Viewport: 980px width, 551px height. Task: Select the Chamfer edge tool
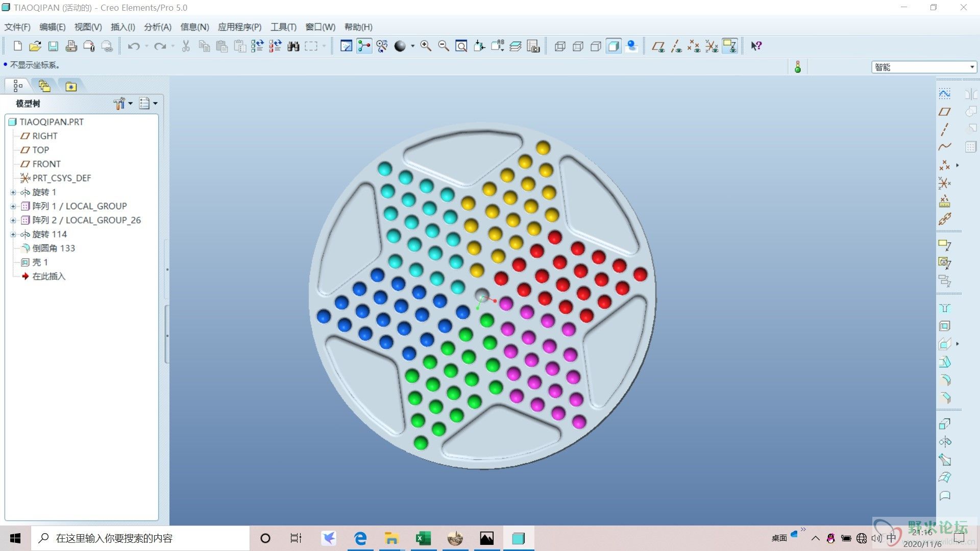(x=945, y=397)
